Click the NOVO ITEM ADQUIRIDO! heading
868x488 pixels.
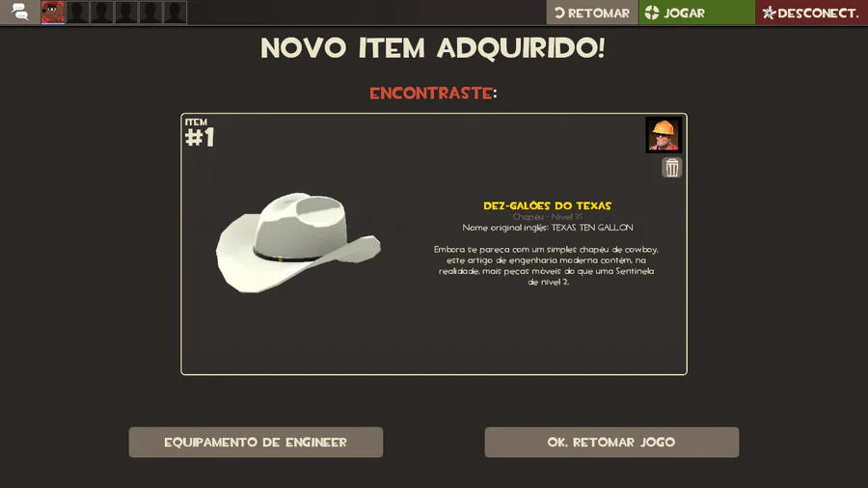tap(433, 48)
